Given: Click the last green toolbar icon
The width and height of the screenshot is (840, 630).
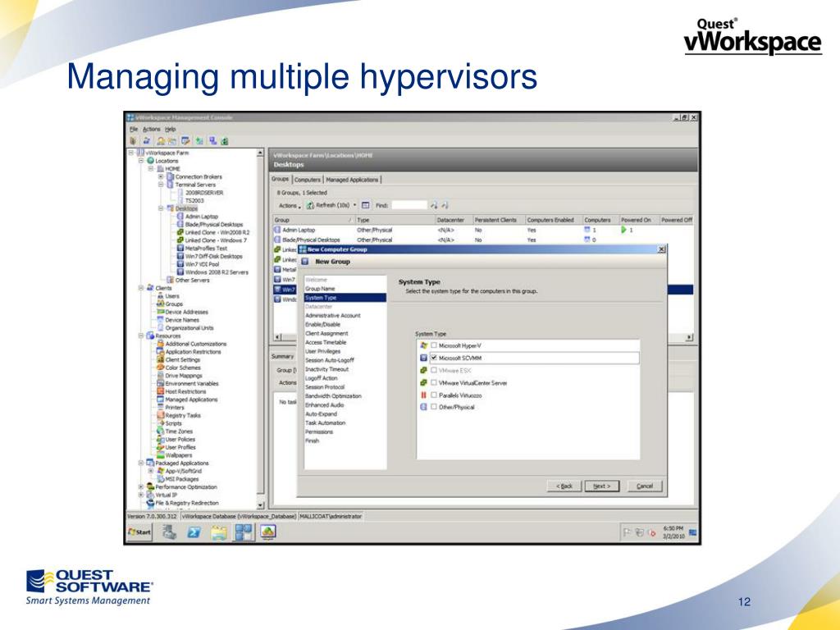Looking at the screenshot, I should click(225, 141).
